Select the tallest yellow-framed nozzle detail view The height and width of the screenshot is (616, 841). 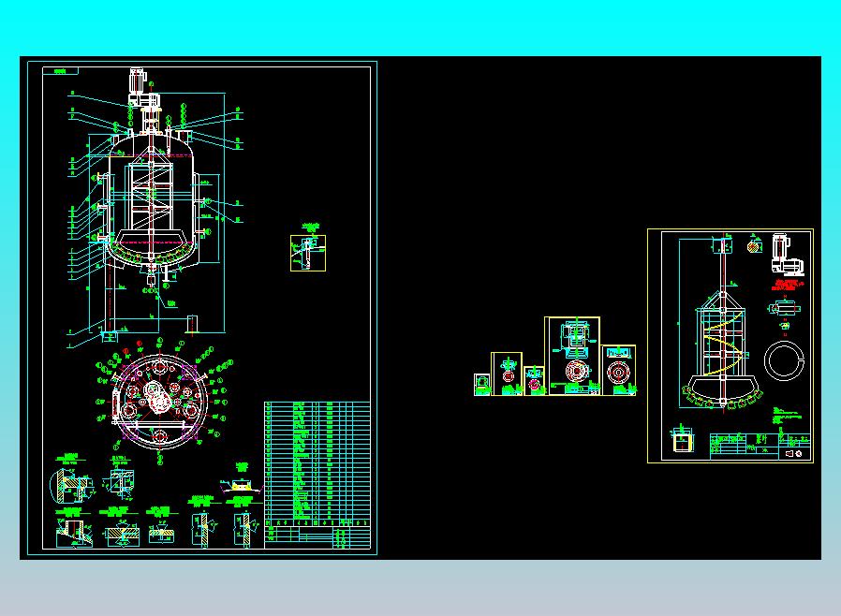coord(572,356)
